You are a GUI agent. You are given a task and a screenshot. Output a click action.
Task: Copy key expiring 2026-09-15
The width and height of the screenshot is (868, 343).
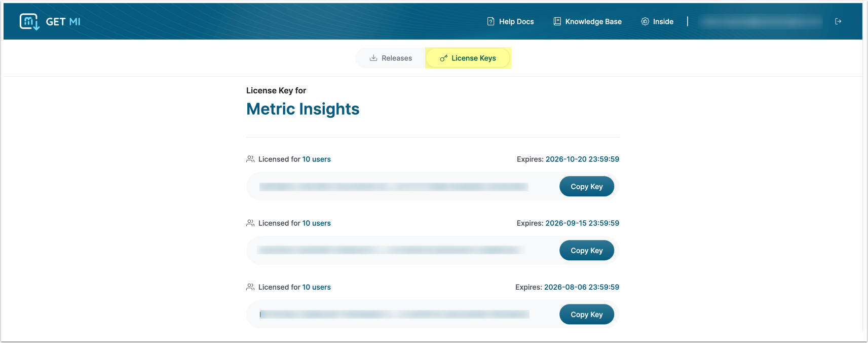coord(586,251)
